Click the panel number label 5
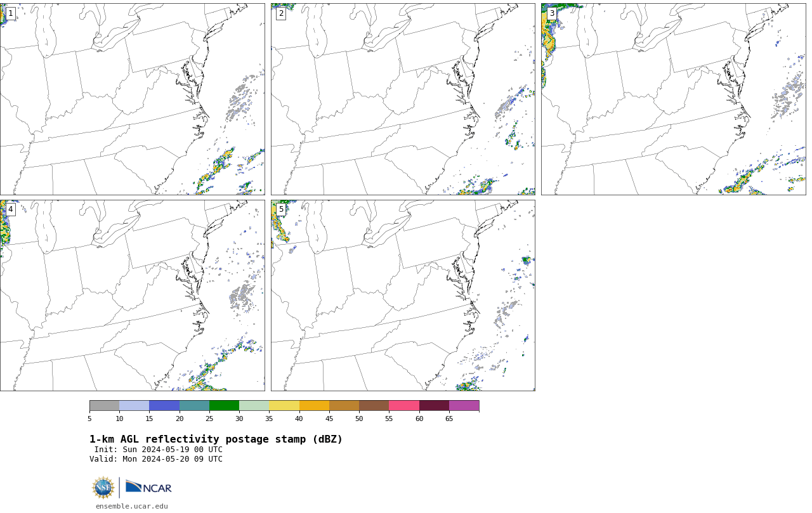This screenshot has height=513, width=812. [x=281, y=209]
